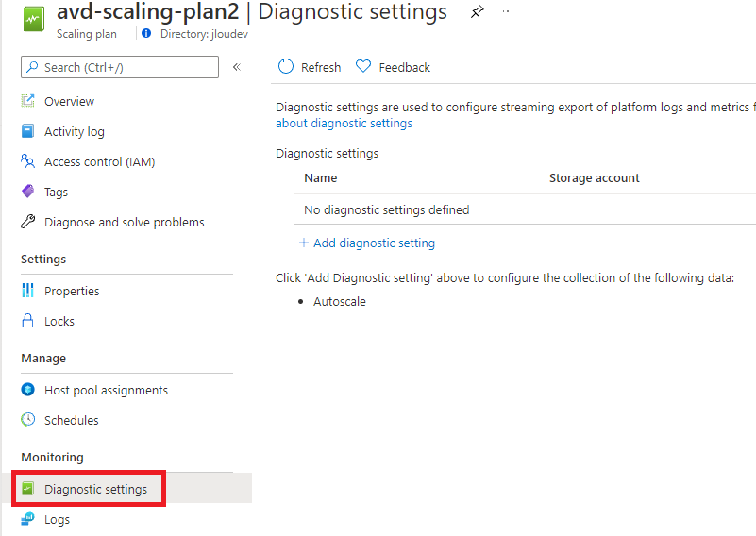This screenshot has width=756, height=536.
Task: Open Logs under Monitoring
Action: pos(57,520)
